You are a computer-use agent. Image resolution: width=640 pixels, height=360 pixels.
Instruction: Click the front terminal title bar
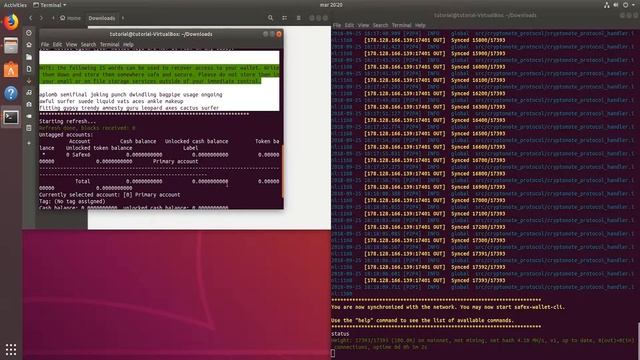(161, 34)
